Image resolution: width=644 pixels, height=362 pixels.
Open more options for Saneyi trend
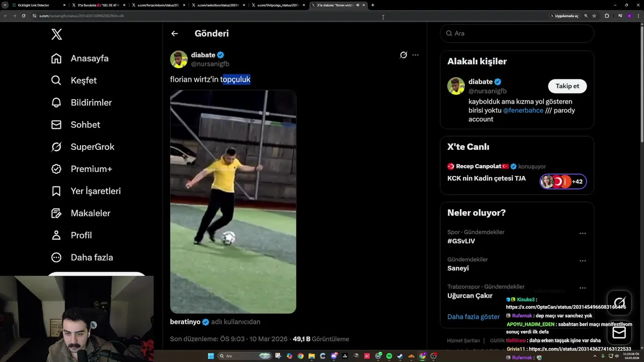coord(583,261)
